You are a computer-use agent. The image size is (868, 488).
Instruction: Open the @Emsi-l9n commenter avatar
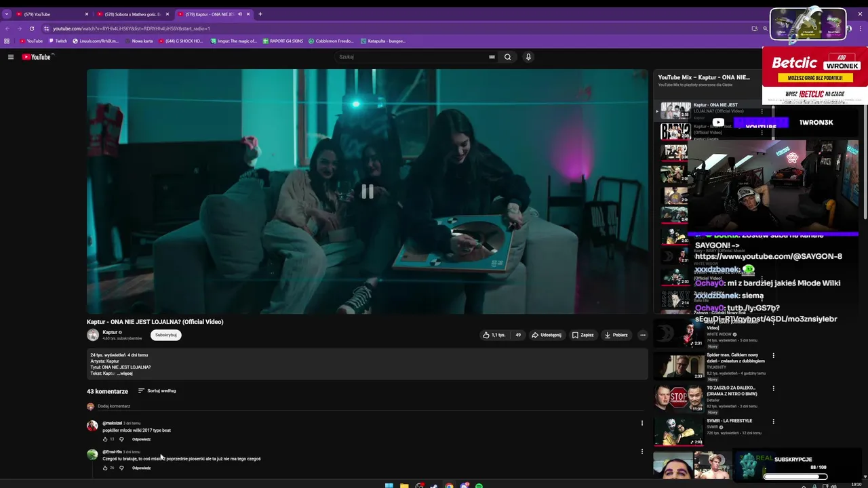(92, 454)
